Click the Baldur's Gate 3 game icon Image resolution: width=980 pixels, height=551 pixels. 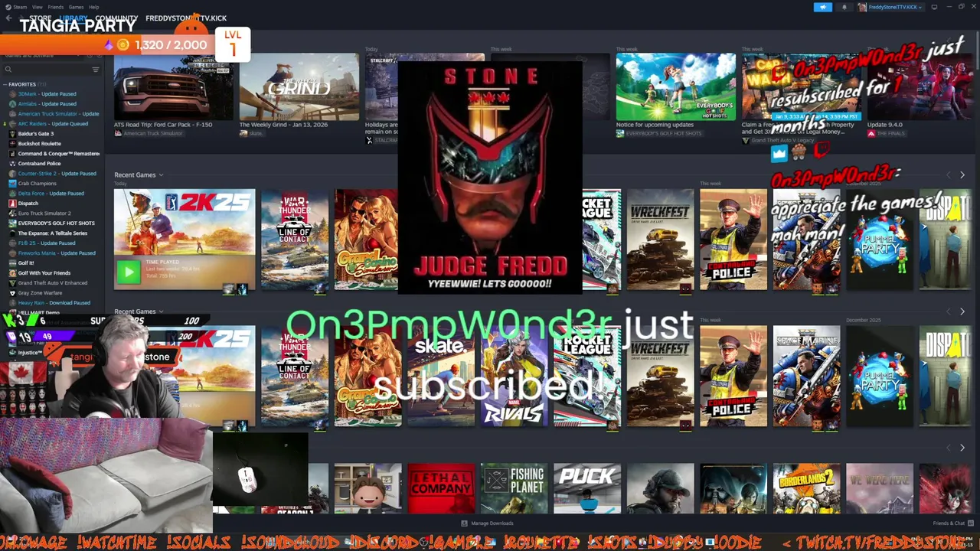pyautogui.click(x=12, y=134)
